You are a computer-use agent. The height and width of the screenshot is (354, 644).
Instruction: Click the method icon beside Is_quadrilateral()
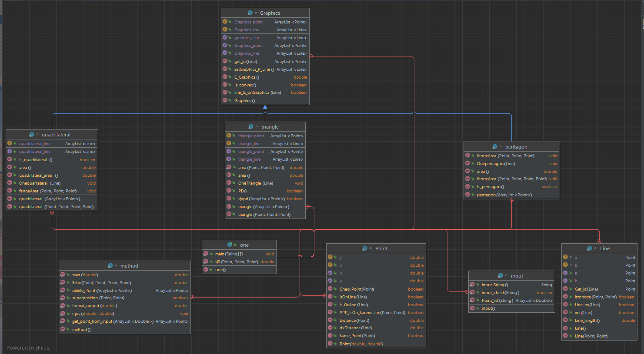[10, 159]
